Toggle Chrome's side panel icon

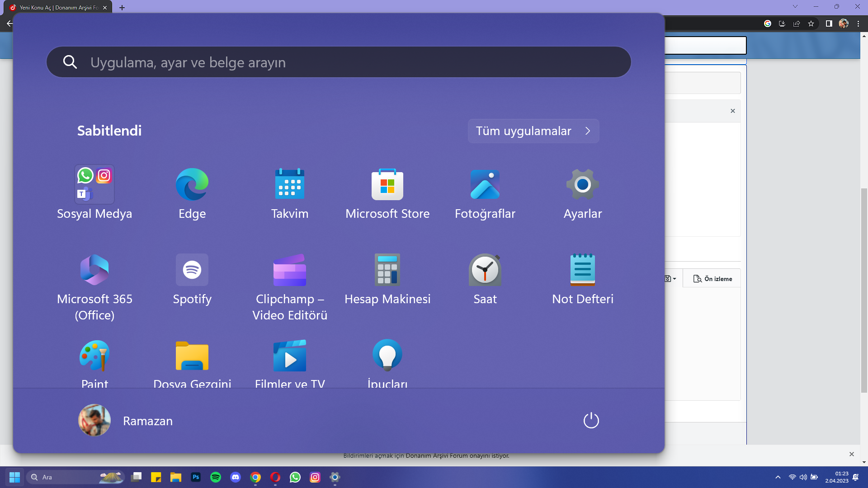(x=829, y=23)
